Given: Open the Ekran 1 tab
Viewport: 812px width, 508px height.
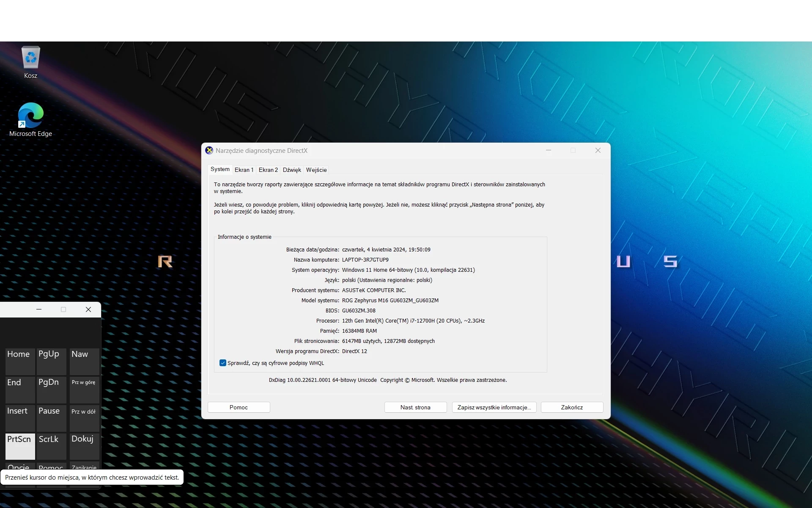Looking at the screenshot, I should click(x=244, y=170).
